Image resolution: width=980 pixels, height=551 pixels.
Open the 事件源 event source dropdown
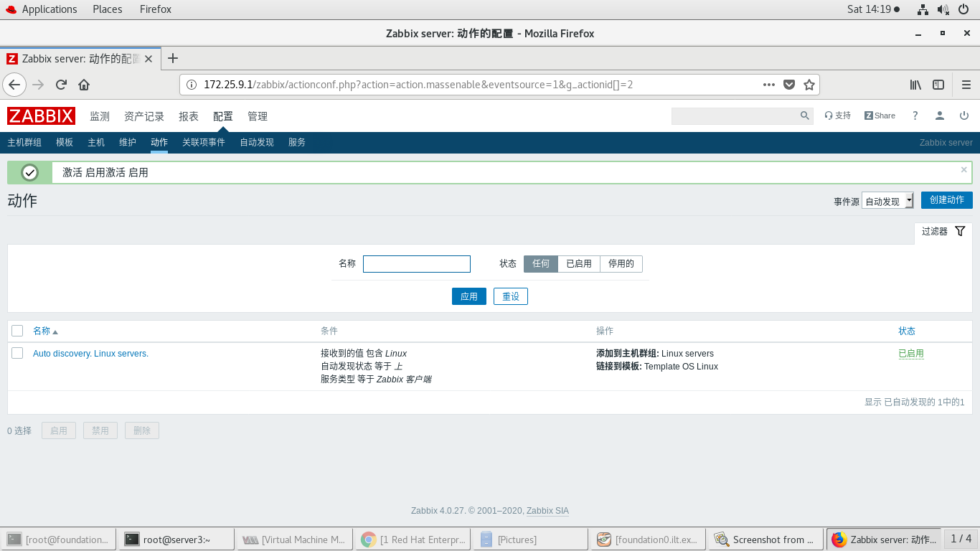887,200
